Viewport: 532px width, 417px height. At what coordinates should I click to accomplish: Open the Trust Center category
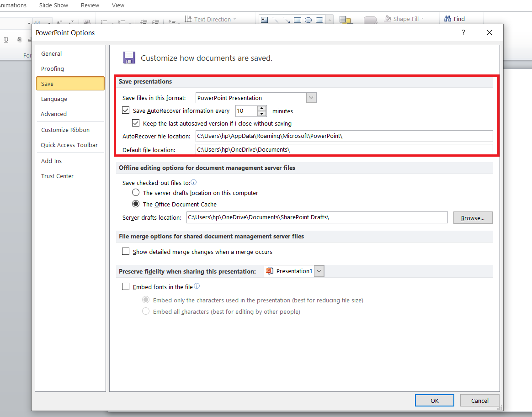(70, 176)
